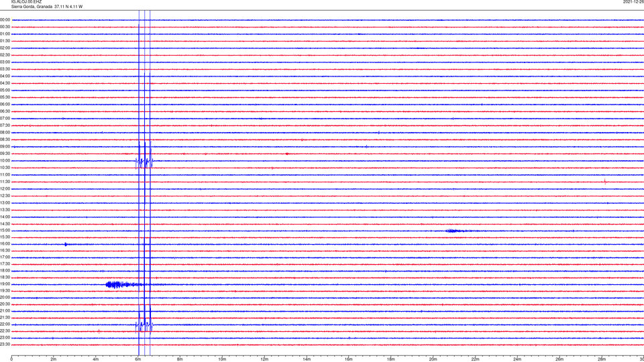The height and width of the screenshot is (362, 644).
Task: Click the 0 tick label on the minute axis
Action: 11,359
